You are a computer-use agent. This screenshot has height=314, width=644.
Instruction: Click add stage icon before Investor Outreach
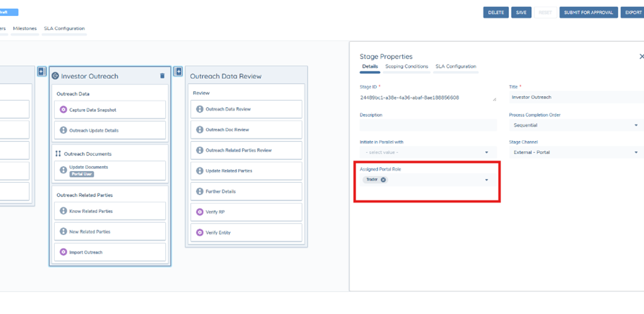coord(42,71)
